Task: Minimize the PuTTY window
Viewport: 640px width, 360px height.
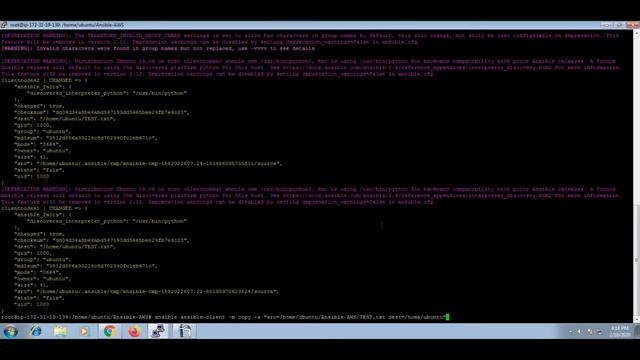Action: pyautogui.click(x=607, y=25)
